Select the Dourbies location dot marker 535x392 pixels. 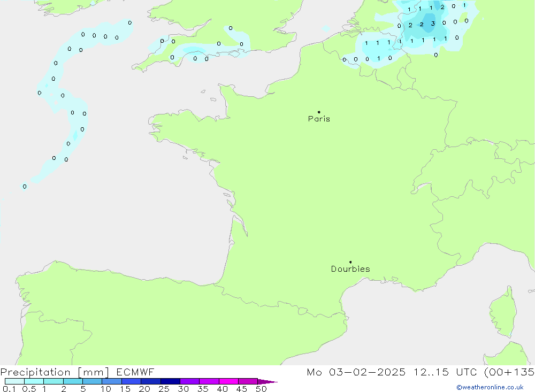pyautogui.click(x=350, y=262)
